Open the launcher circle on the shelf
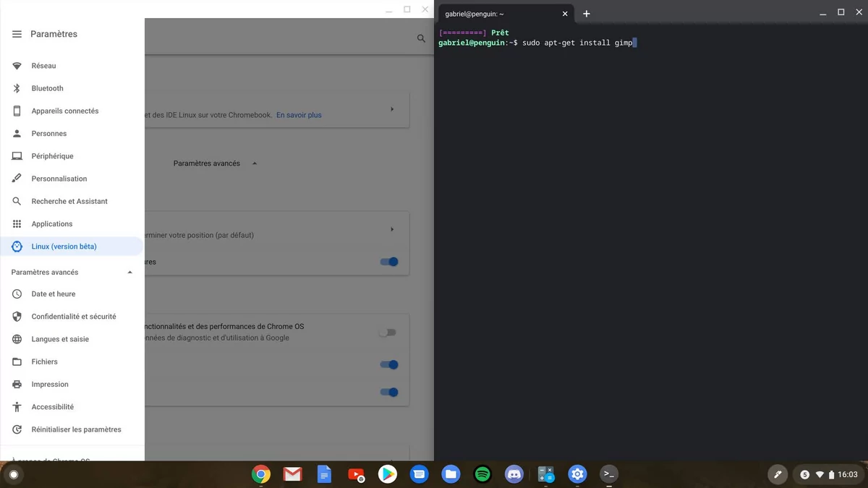 click(x=13, y=475)
